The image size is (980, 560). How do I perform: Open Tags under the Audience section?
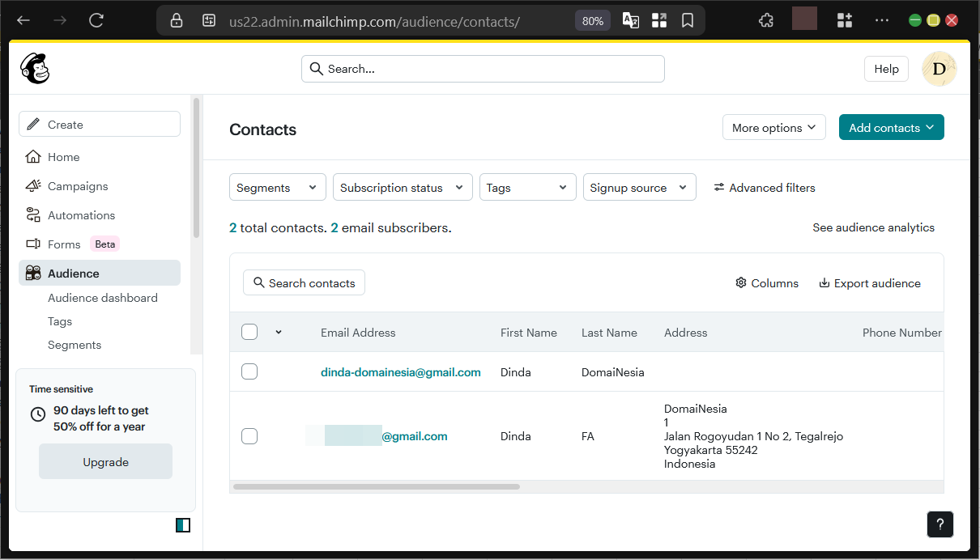click(x=59, y=321)
